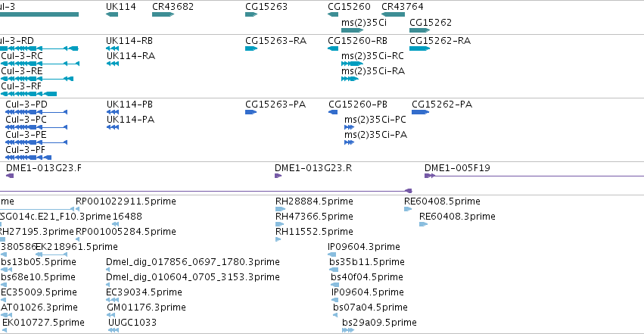This screenshot has width=644, height=334.
Task: Click the RH47366.5prime EST label
Action: tap(314, 217)
